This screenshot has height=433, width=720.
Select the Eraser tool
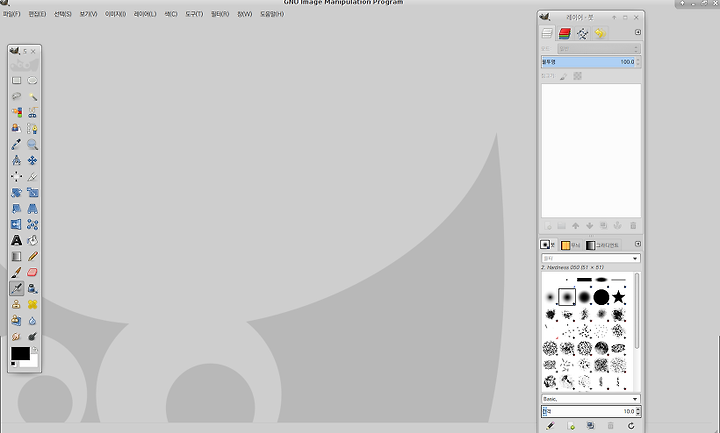[32, 272]
